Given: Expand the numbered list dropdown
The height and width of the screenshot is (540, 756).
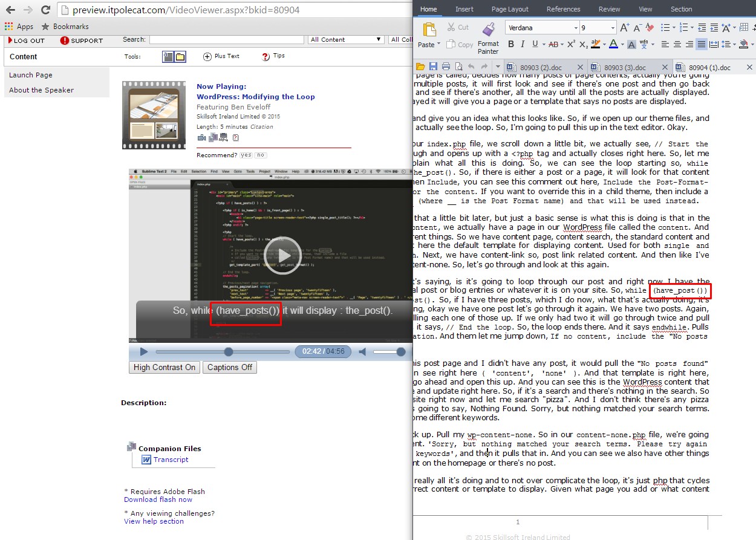Looking at the screenshot, I should [691, 28].
